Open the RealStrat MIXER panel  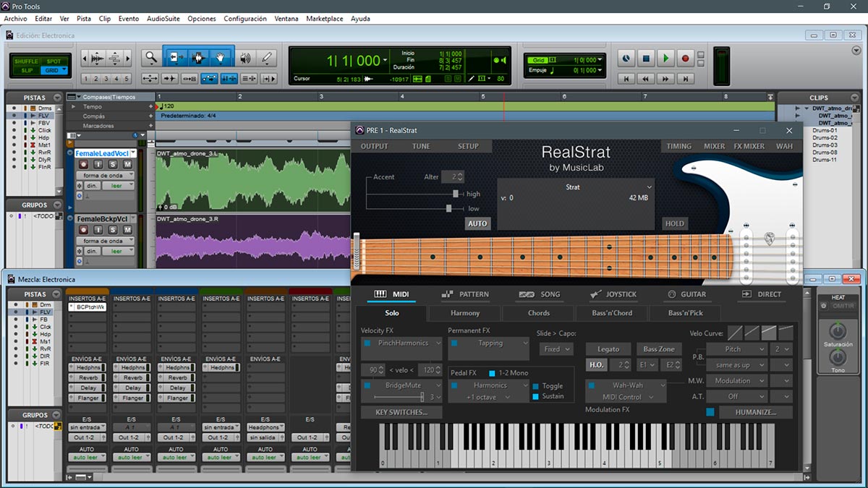point(715,146)
